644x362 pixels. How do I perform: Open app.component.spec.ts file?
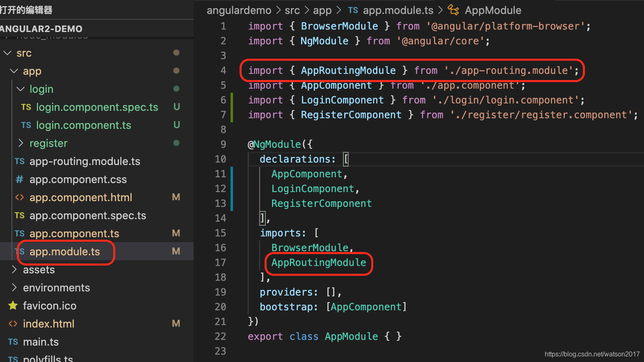88,215
